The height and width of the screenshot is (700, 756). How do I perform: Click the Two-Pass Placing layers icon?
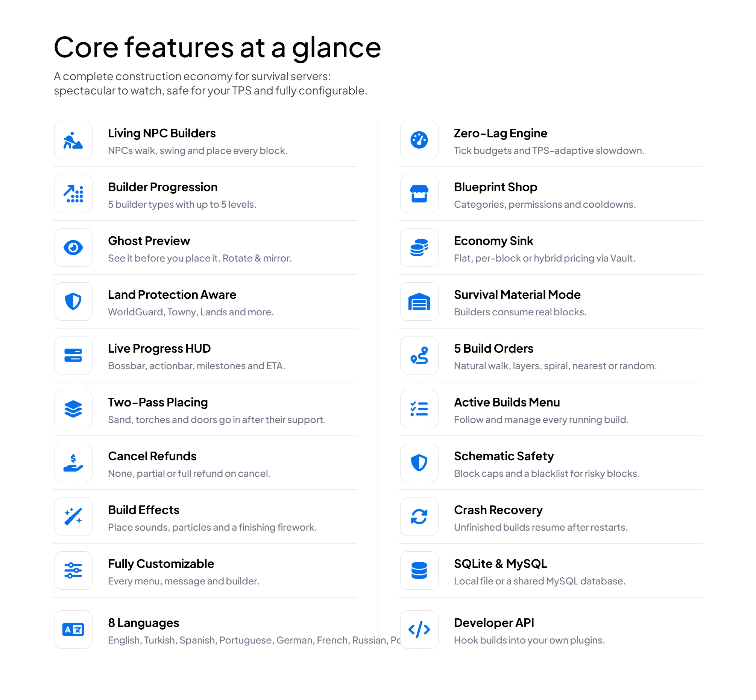pos(73,409)
